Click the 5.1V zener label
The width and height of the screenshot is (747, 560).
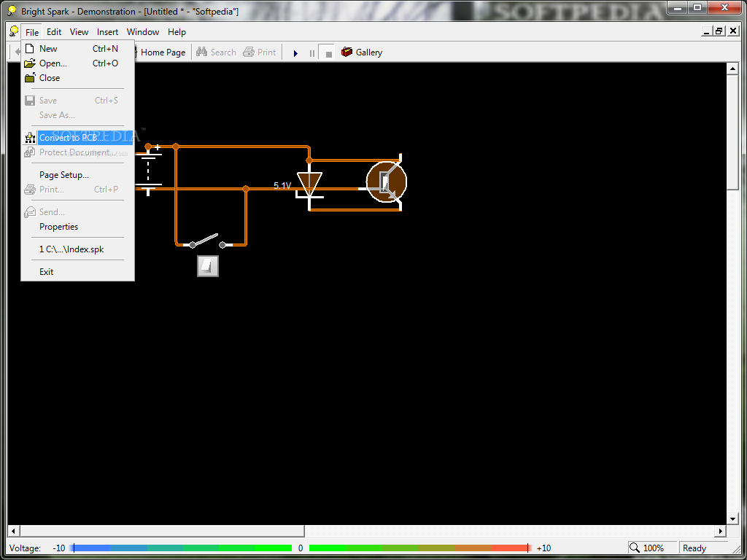click(x=282, y=186)
